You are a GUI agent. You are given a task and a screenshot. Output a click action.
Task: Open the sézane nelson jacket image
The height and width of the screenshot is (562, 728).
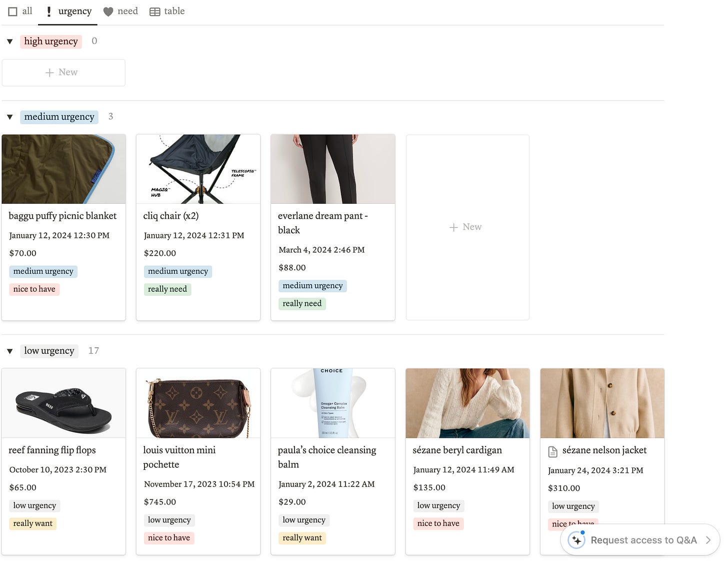[x=602, y=403]
